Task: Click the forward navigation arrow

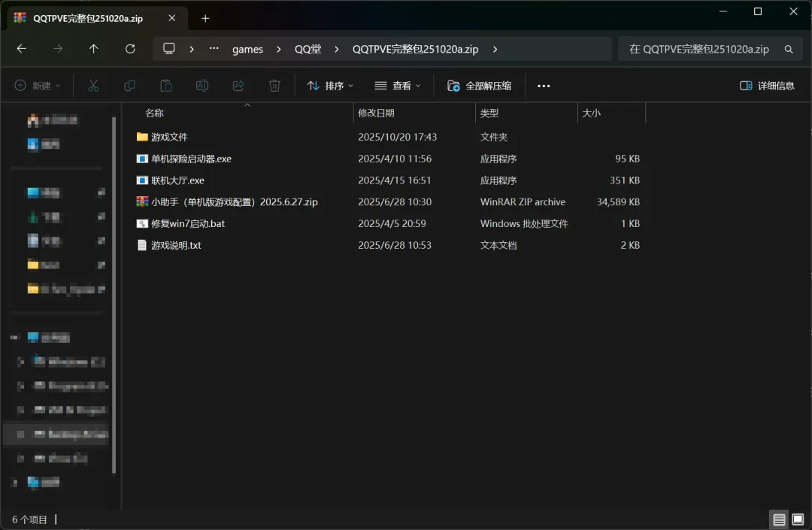Action: 58,49
